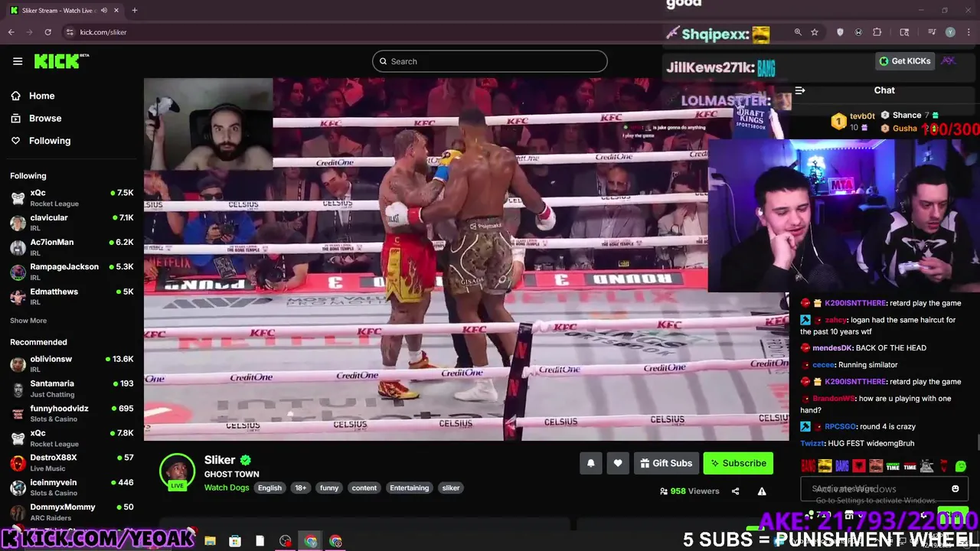Open OBS in taskbar

(286, 541)
